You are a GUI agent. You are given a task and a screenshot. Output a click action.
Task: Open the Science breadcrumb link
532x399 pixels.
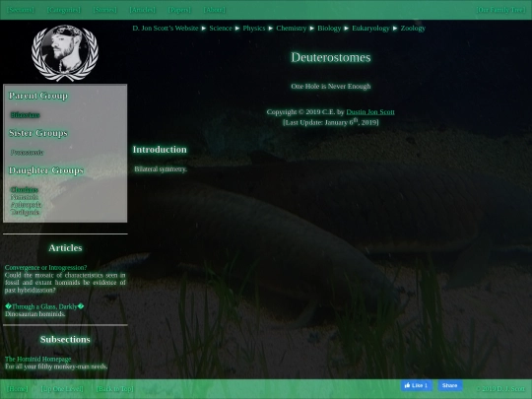tap(221, 29)
